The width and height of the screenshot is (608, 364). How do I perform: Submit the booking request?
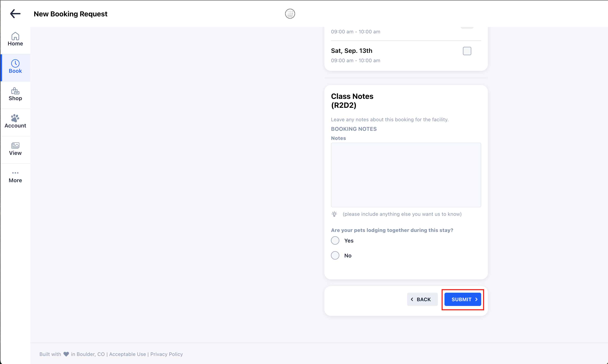[x=463, y=299]
